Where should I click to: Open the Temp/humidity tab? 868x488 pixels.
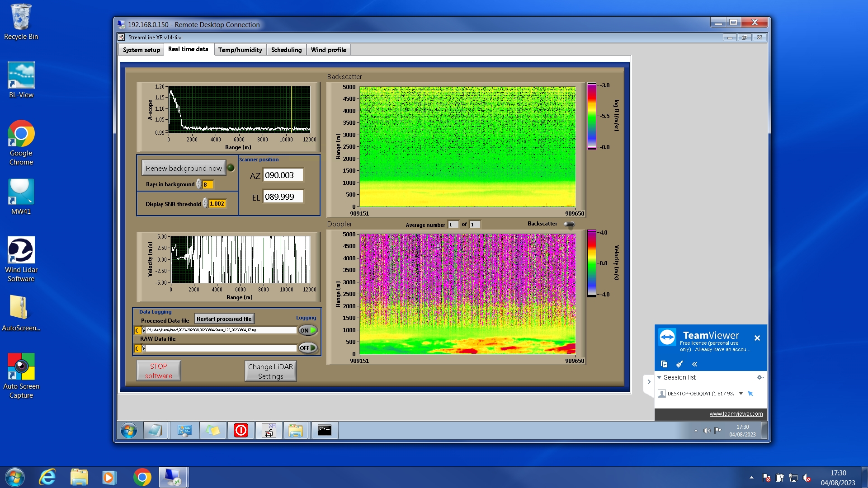point(240,50)
